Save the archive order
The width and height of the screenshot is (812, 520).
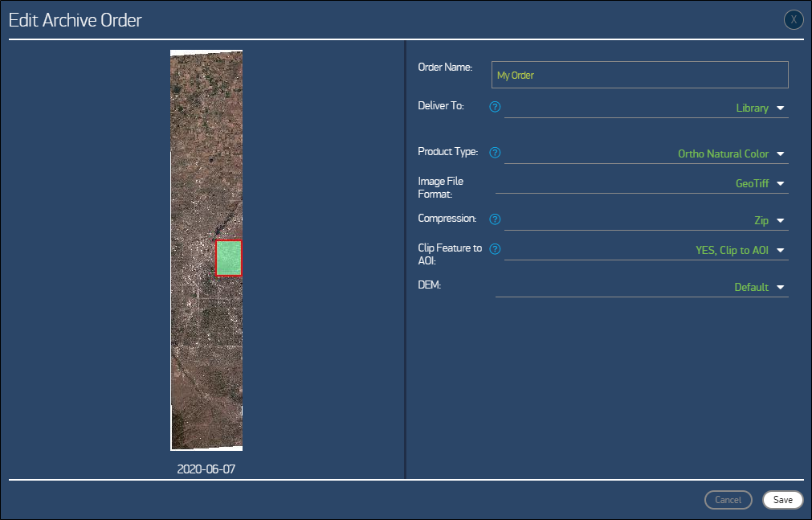(x=782, y=500)
